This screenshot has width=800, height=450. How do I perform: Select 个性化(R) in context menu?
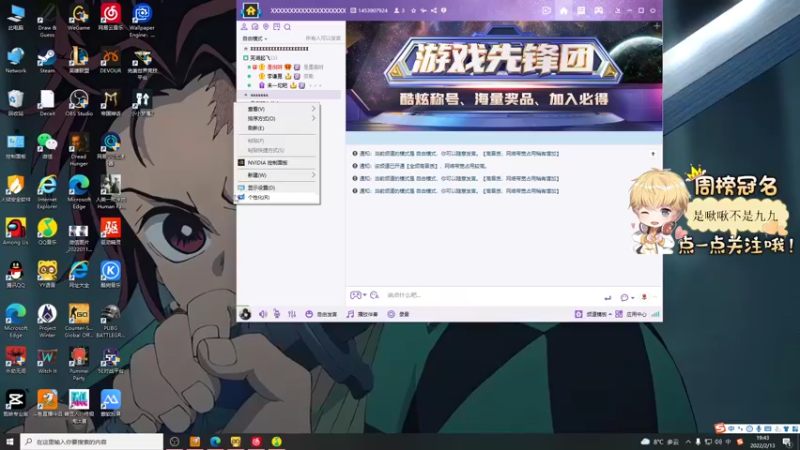(x=278, y=197)
